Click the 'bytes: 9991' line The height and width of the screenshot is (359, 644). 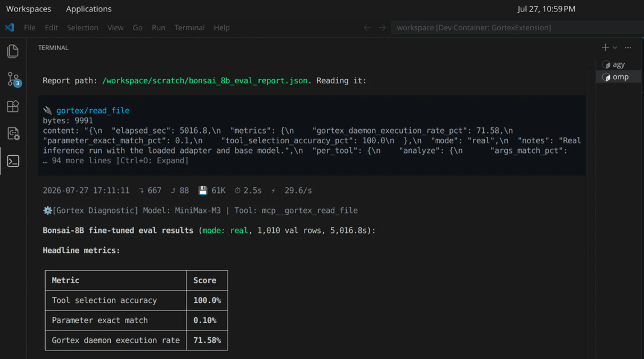(x=68, y=120)
